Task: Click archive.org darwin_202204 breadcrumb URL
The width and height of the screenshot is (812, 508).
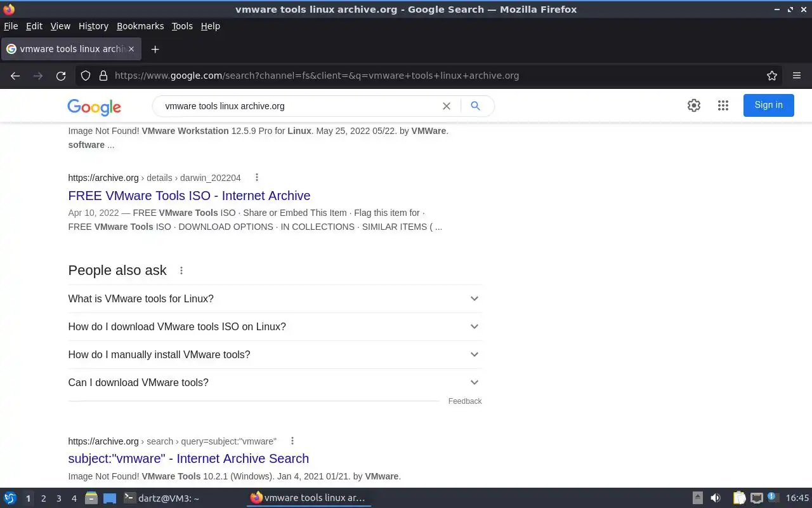Action: 154,178
